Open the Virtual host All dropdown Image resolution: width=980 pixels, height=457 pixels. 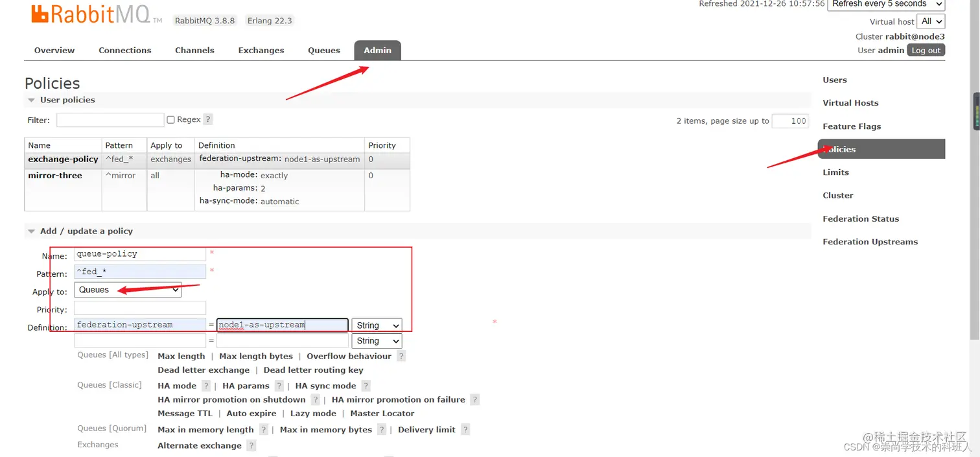click(932, 21)
